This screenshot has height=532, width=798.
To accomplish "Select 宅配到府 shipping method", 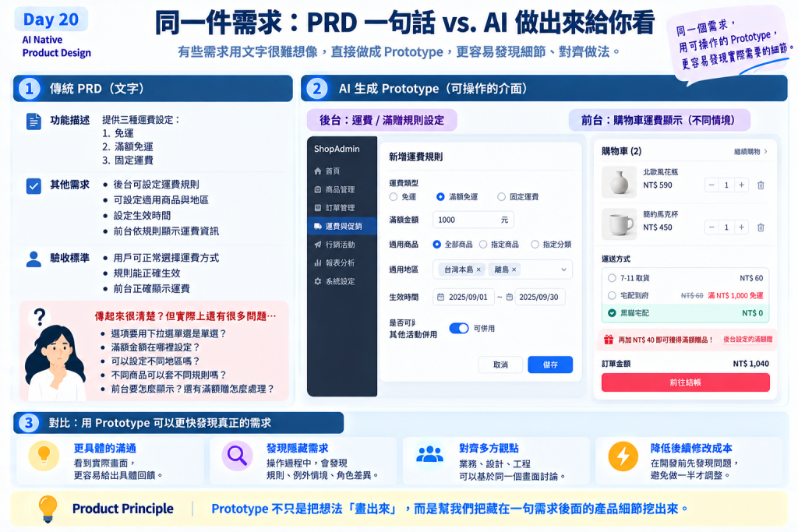I will pyautogui.click(x=612, y=295).
